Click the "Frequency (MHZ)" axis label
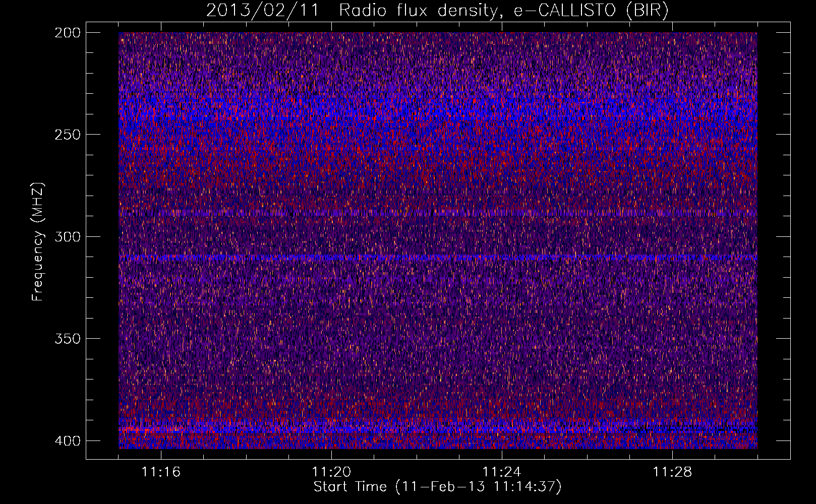Viewport: 816px width, 504px height. (x=38, y=241)
